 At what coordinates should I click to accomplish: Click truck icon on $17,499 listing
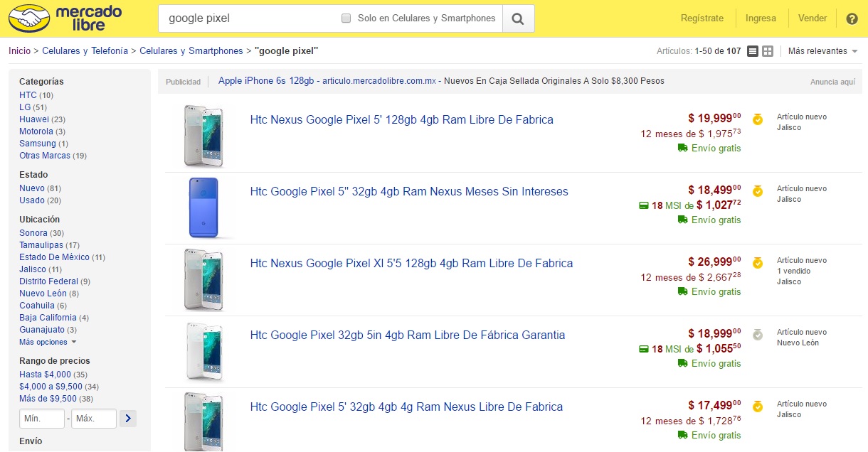pyautogui.click(x=682, y=435)
